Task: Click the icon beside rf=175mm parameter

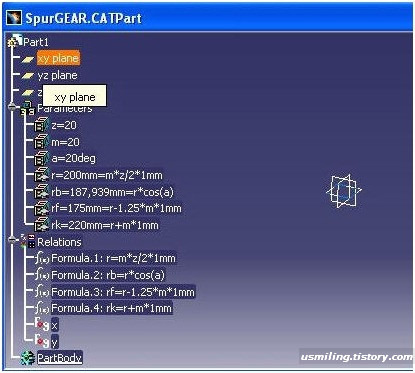Action: tap(41, 208)
